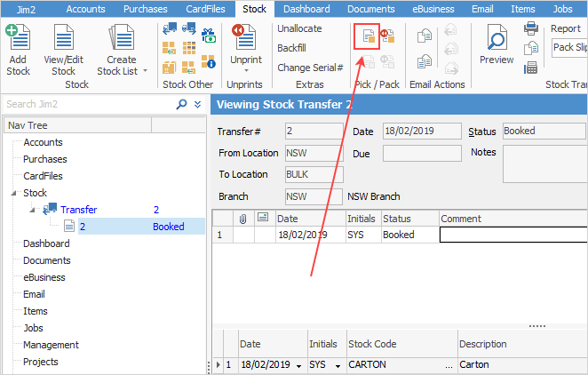
Task: Open Accounts in the Nav Tree
Action: 43,142
